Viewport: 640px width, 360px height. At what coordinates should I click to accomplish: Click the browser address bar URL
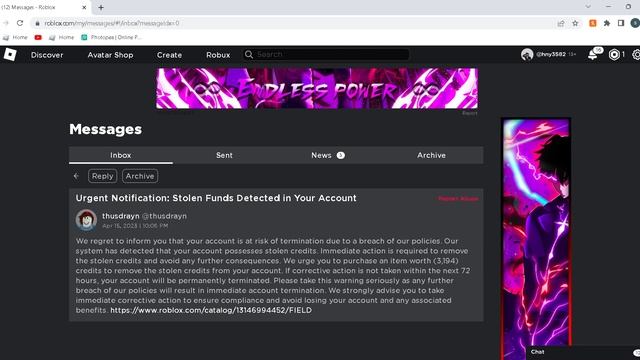(x=112, y=23)
